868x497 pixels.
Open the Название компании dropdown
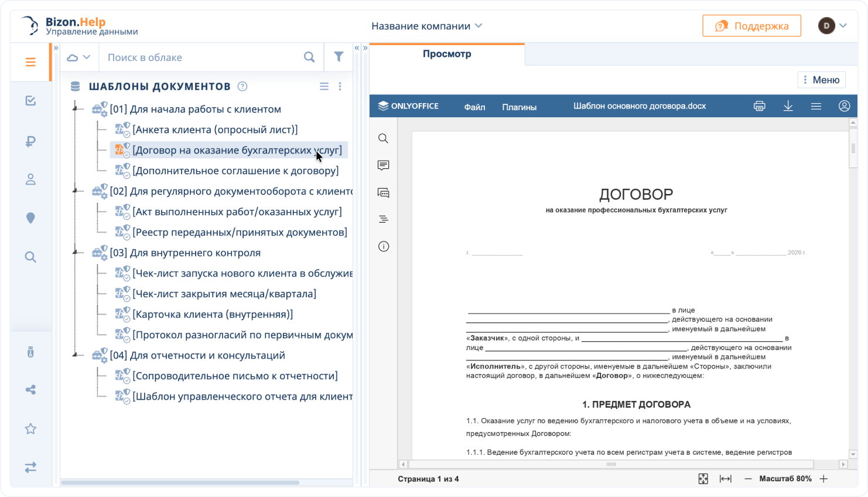tap(426, 26)
